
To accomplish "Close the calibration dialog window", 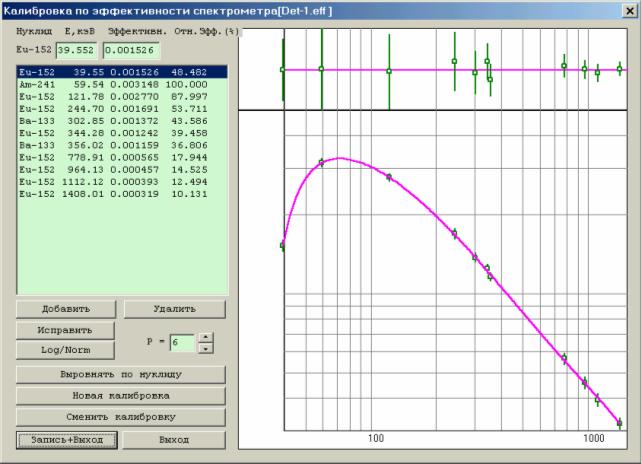I will (x=630, y=11).
